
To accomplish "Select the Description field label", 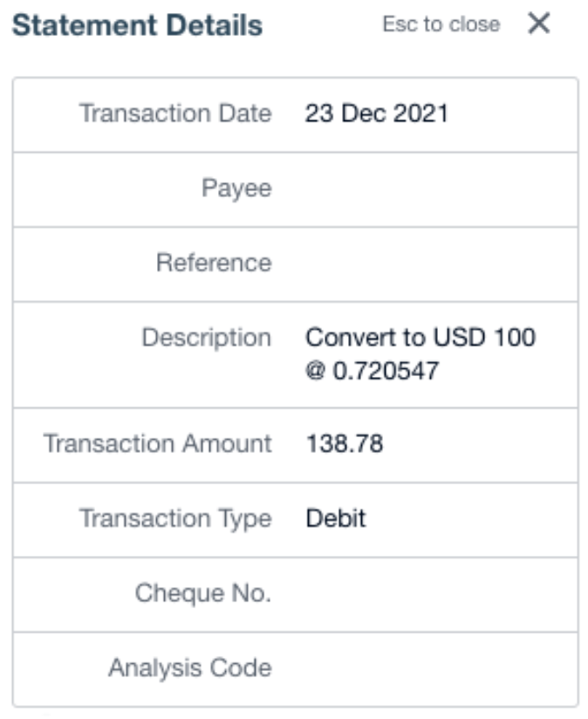I will point(207,338).
